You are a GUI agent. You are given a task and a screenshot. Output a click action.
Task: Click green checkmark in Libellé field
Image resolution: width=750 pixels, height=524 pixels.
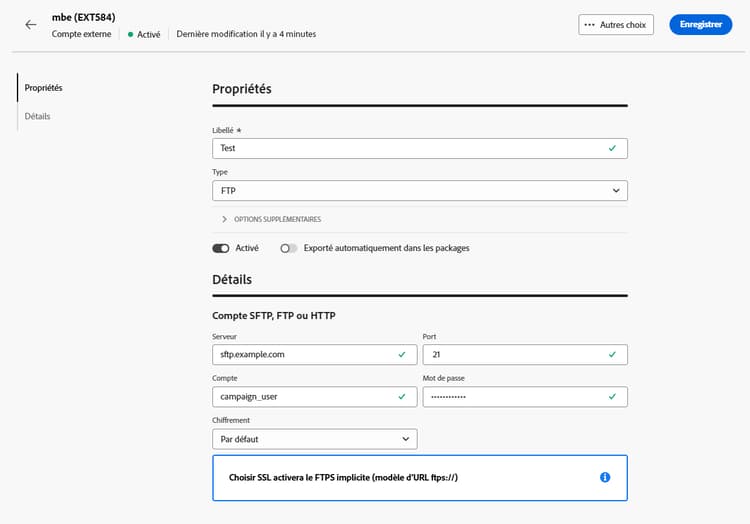(612, 148)
